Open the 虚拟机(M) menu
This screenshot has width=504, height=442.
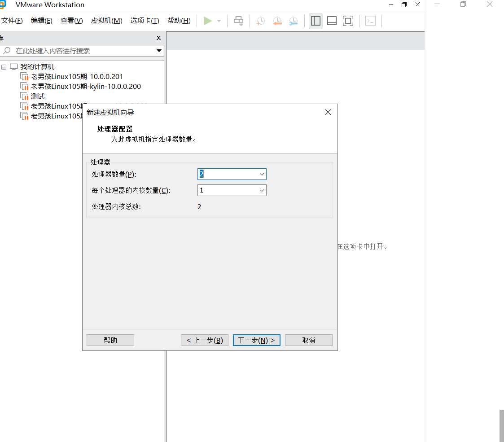point(106,21)
